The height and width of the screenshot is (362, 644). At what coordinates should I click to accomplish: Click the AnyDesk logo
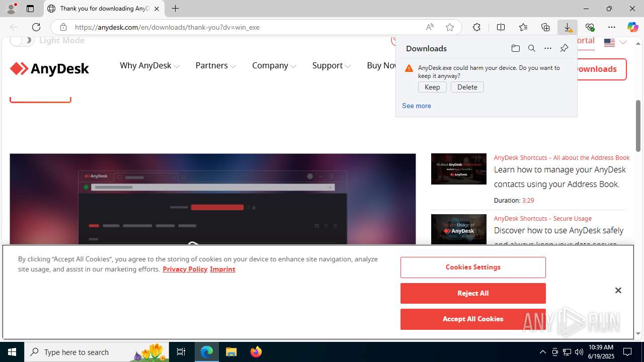[49, 69]
